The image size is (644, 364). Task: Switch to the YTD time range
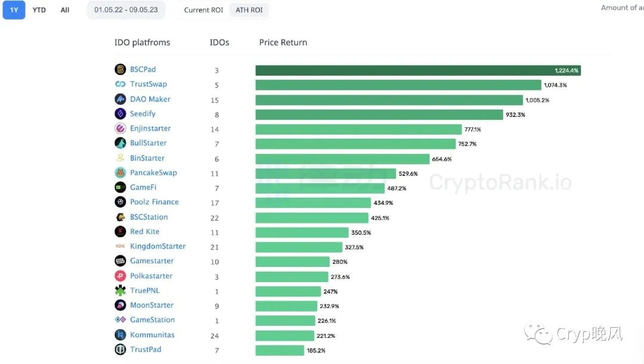(x=39, y=10)
